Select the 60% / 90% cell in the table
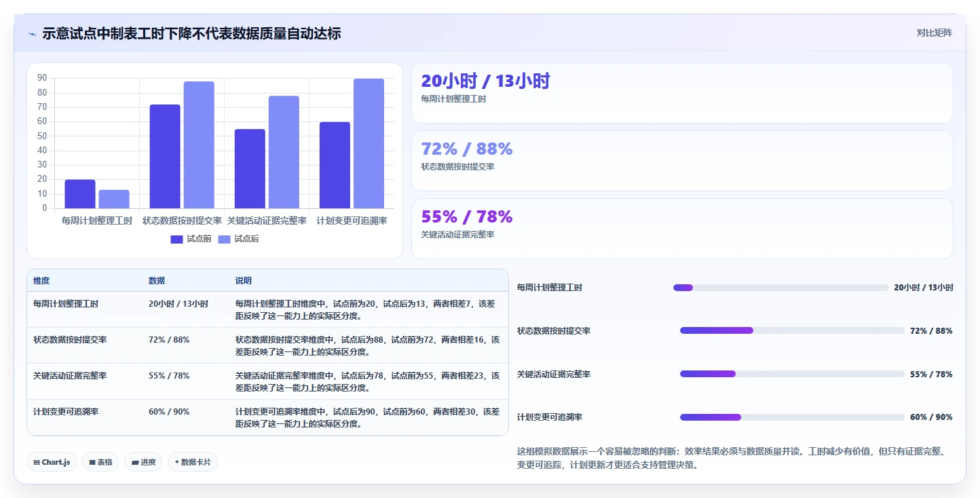980x498 pixels. 169,412
